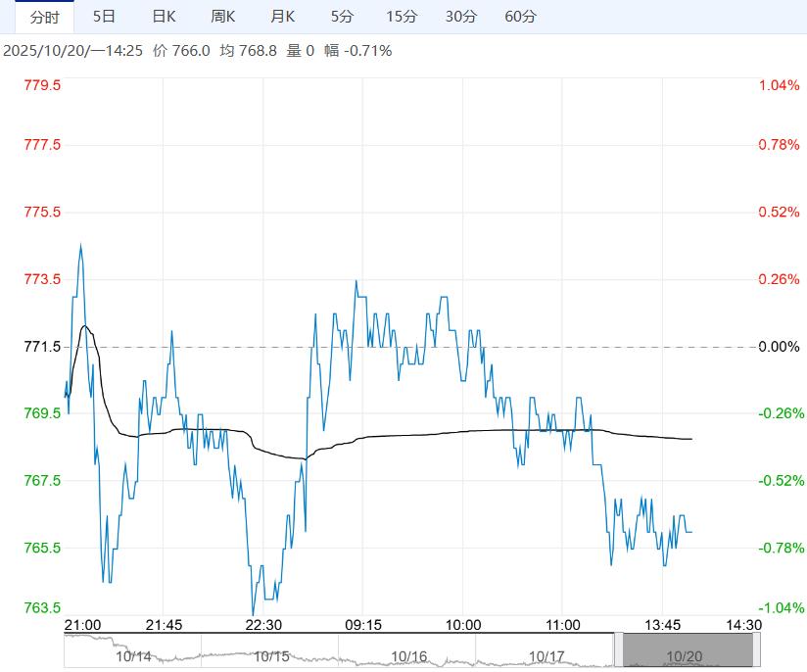Click the right handle of the date range slider

(x=757, y=649)
